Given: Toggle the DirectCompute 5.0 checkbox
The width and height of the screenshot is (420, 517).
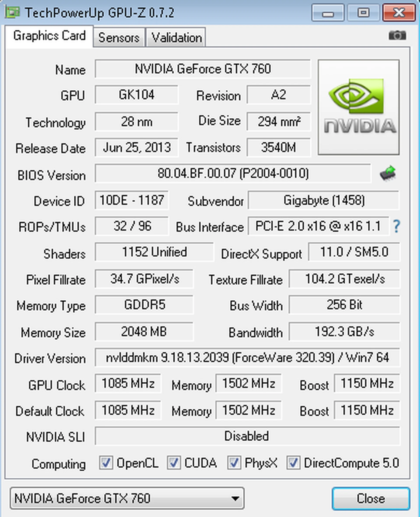Looking at the screenshot, I should 294,462.
